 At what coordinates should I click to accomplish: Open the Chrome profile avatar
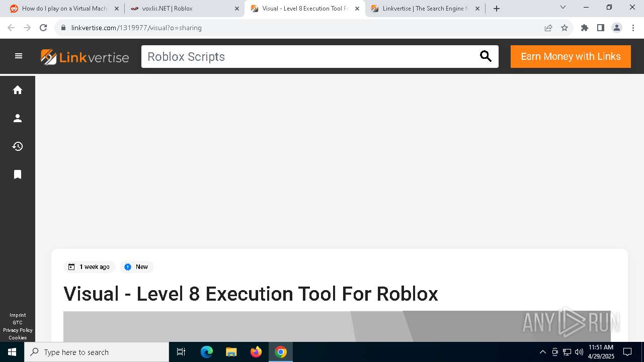tap(617, 28)
